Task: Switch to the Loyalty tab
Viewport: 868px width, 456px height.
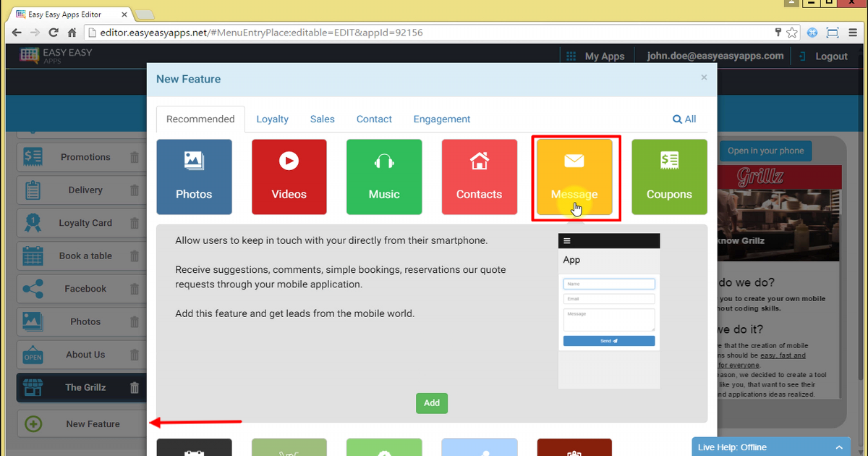Action: (272, 119)
